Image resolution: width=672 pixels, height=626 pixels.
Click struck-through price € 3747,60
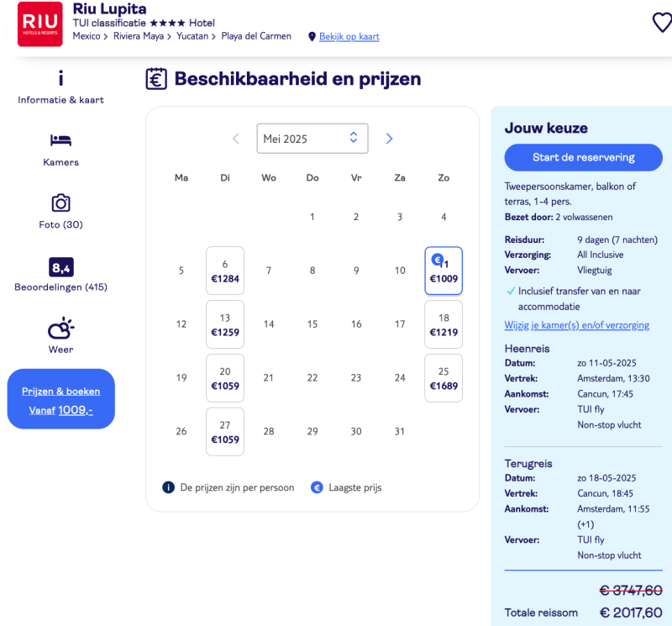631,591
